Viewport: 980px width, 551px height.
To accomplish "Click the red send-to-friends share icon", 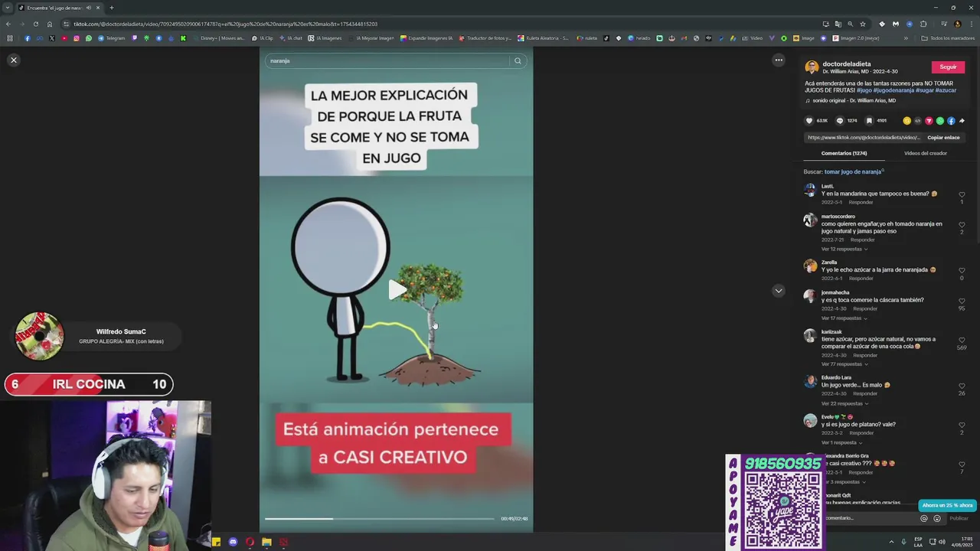I will pyautogui.click(x=929, y=121).
